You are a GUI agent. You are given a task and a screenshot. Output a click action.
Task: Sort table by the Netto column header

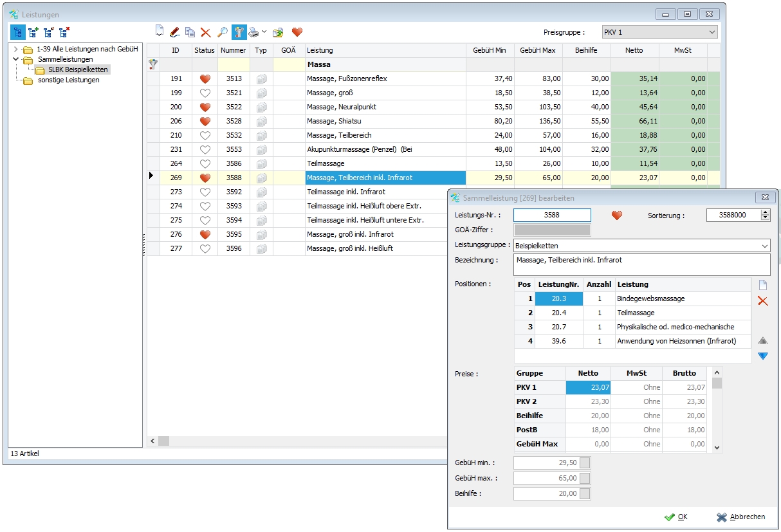pos(634,50)
